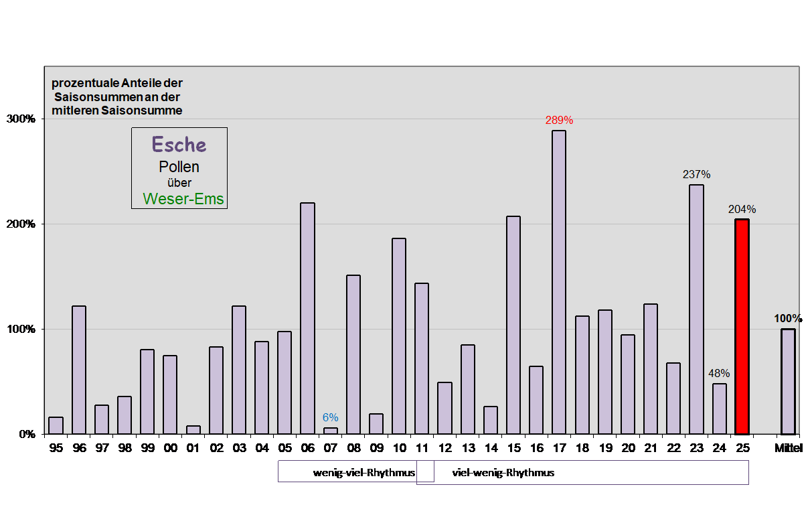The width and height of the screenshot is (812, 505).
Task: Select the tallest bar labeled 289%
Action: click(x=559, y=281)
